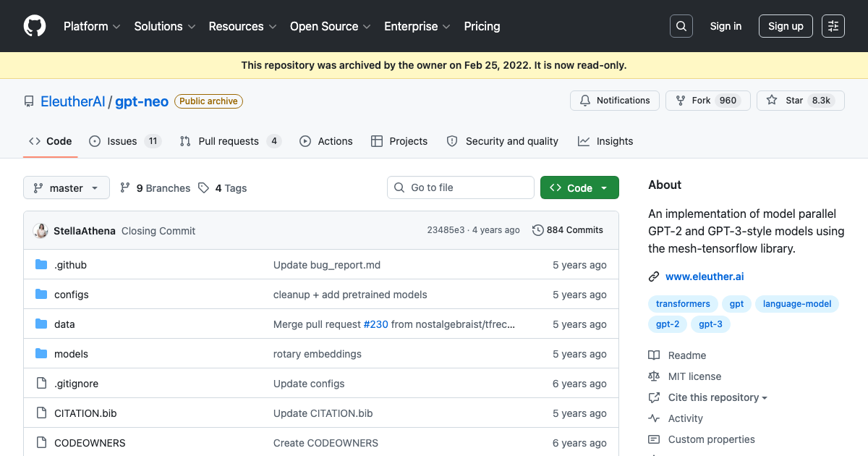
Task: Click the CITATION.bib file icon
Action: 41,413
